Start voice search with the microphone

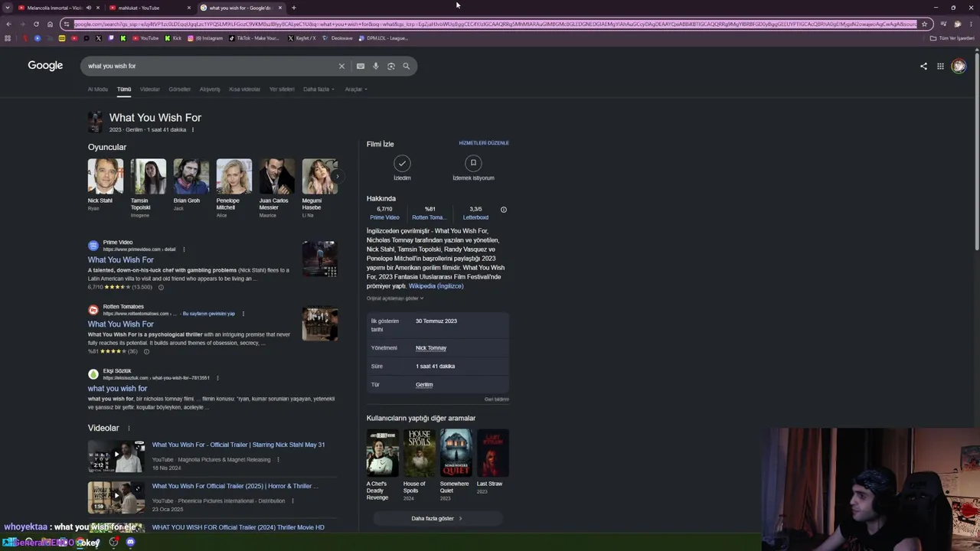[376, 66]
